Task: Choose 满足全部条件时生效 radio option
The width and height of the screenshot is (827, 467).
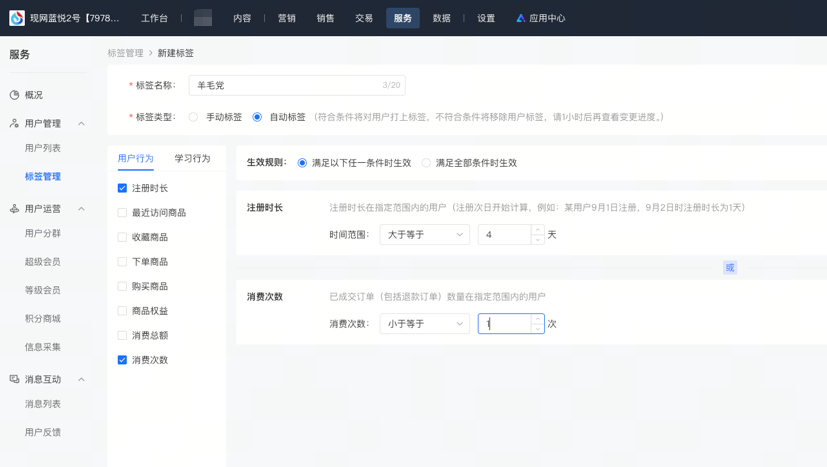Action: (426, 163)
